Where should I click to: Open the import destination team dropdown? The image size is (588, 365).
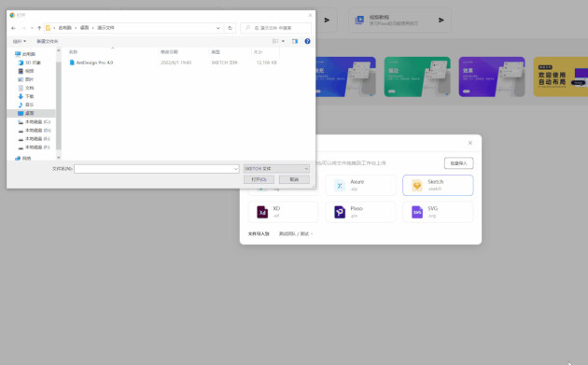pos(296,233)
